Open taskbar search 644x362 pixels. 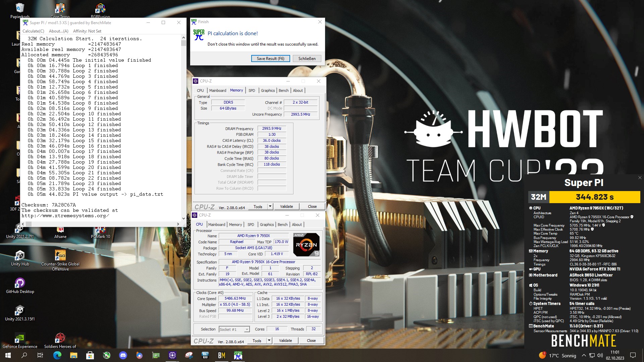(x=24, y=355)
